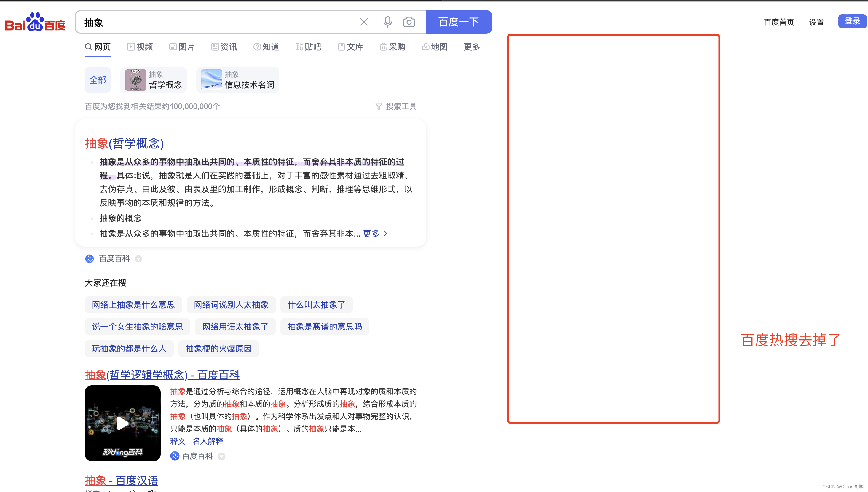
Task: Search related term 什么叫太抽象了
Action: click(x=316, y=304)
